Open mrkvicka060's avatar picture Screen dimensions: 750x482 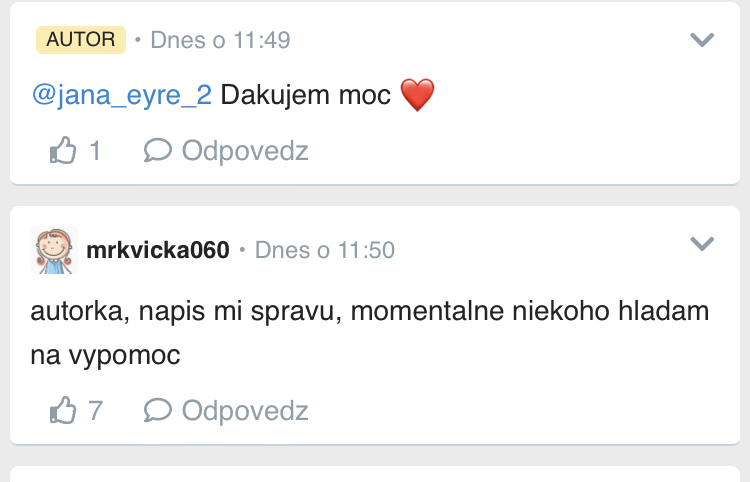(55, 249)
